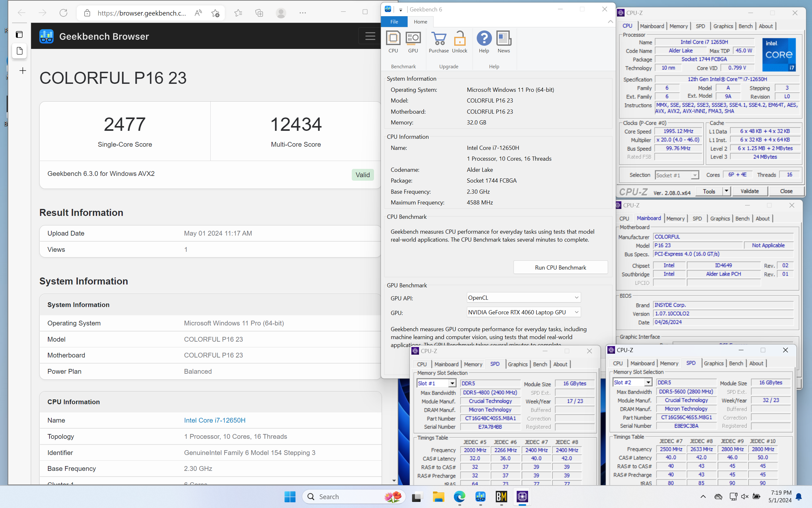Click Read aloud icon in address bar
Viewport: 812px width, 508px height.
coord(198,13)
